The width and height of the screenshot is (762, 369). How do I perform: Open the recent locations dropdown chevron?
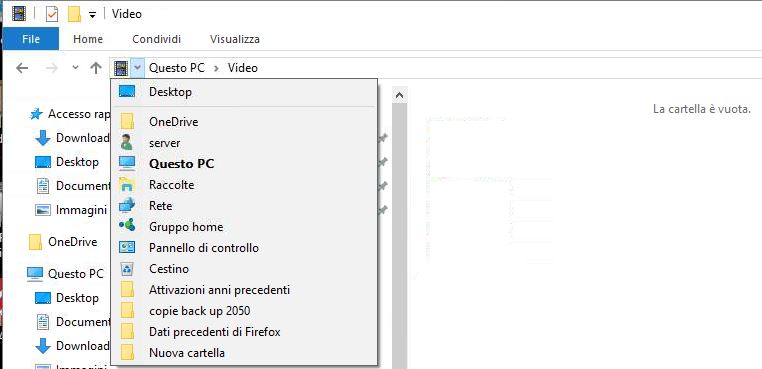pos(75,68)
